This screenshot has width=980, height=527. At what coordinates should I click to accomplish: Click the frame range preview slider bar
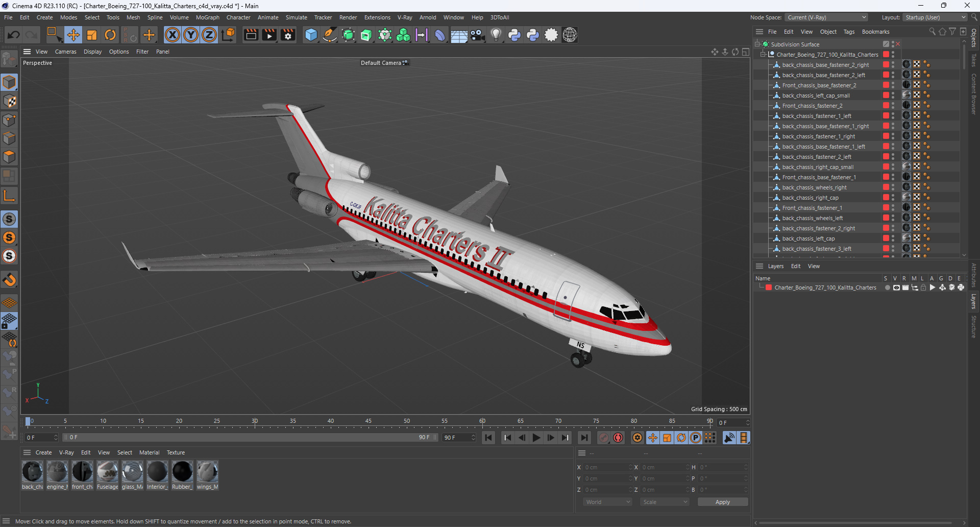pos(250,438)
